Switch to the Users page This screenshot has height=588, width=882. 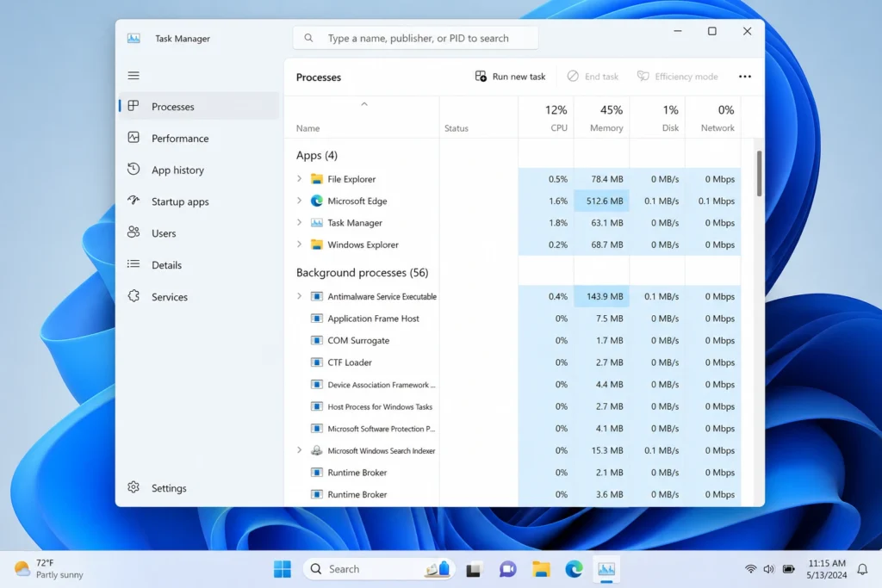pyautogui.click(x=199, y=232)
